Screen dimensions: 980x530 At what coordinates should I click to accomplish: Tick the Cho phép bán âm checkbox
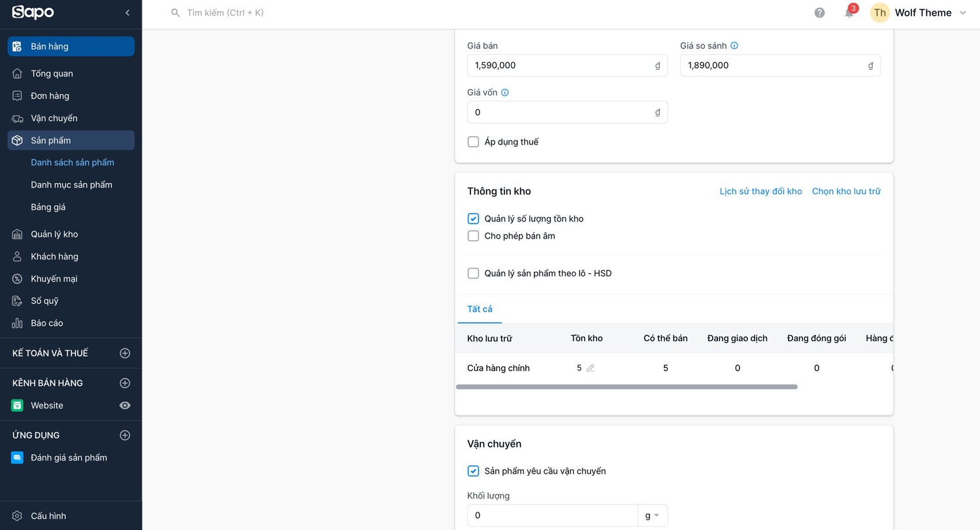474,236
